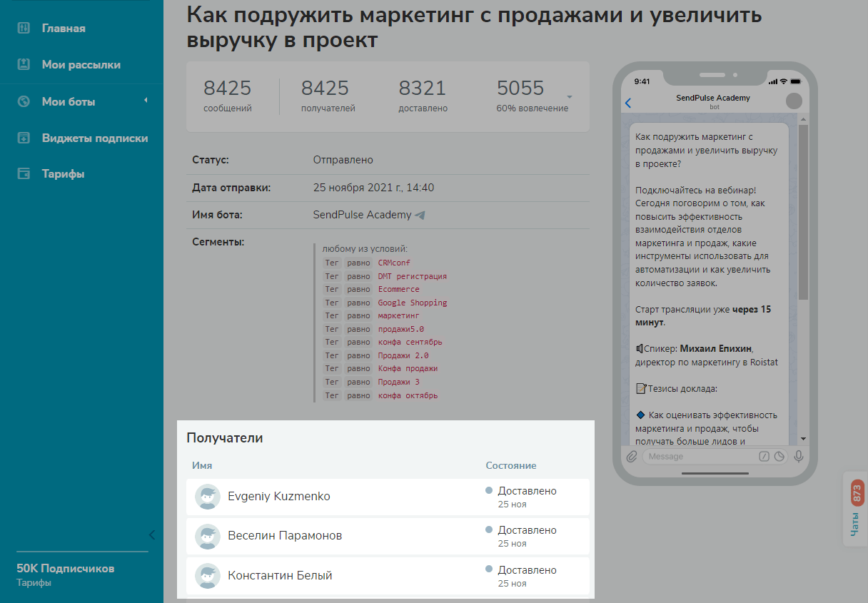Expand the Мои боты submenu arrow
Image resolution: width=868 pixels, height=603 pixels.
click(x=146, y=101)
